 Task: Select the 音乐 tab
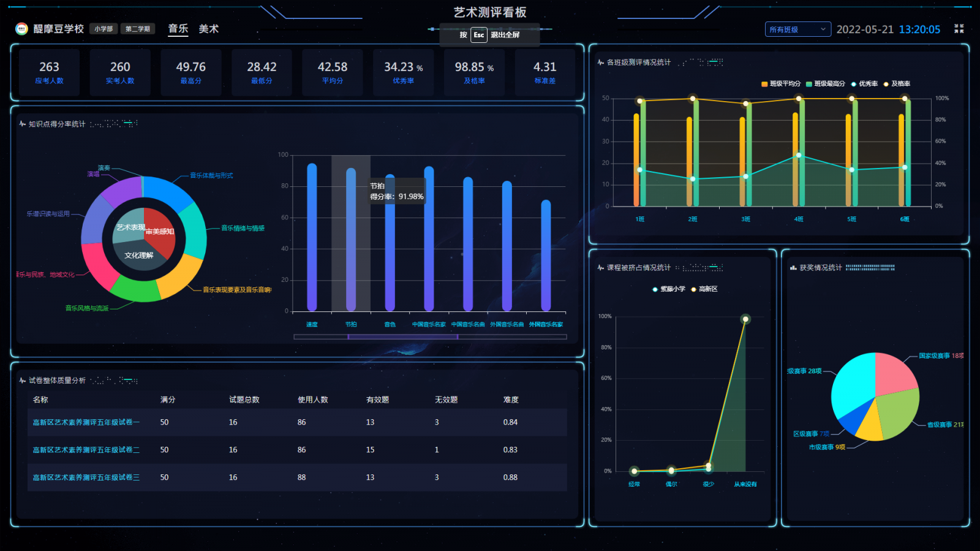click(178, 29)
